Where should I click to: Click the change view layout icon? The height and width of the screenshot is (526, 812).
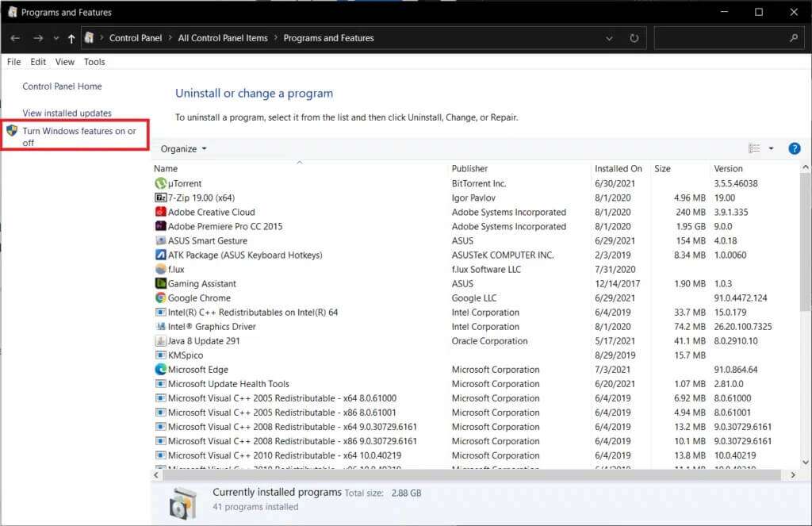pyautogui.click(x=754, y=148)
